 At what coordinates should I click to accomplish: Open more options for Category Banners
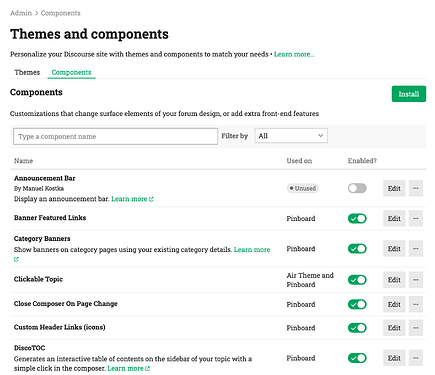[x=416, y=249]
